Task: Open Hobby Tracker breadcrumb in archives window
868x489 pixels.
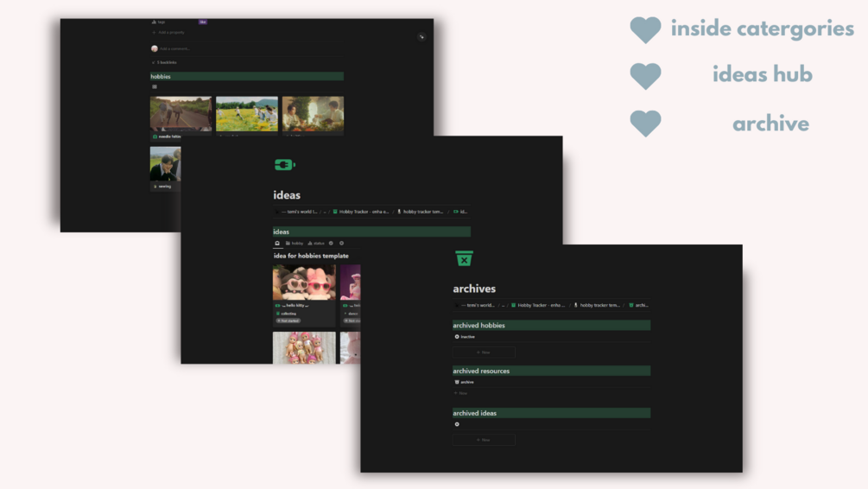Action: (x=538, y=305)
